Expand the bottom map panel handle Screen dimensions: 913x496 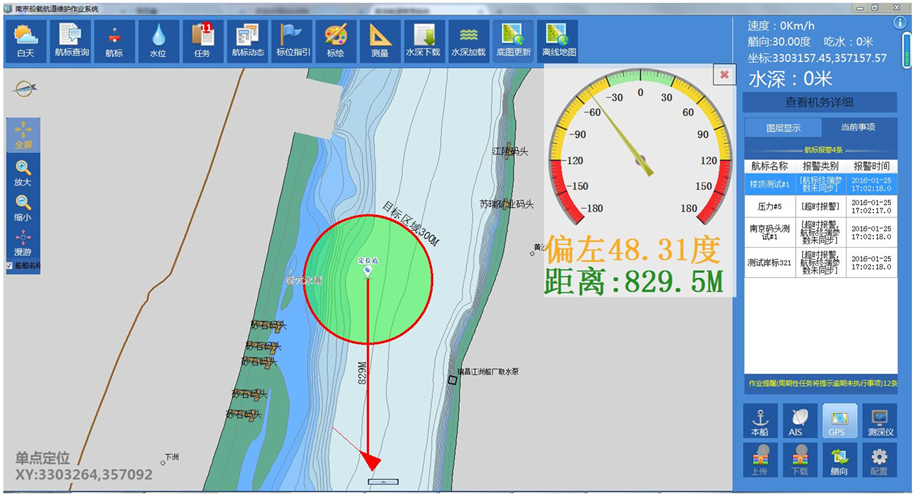click(x=383, y=482)
